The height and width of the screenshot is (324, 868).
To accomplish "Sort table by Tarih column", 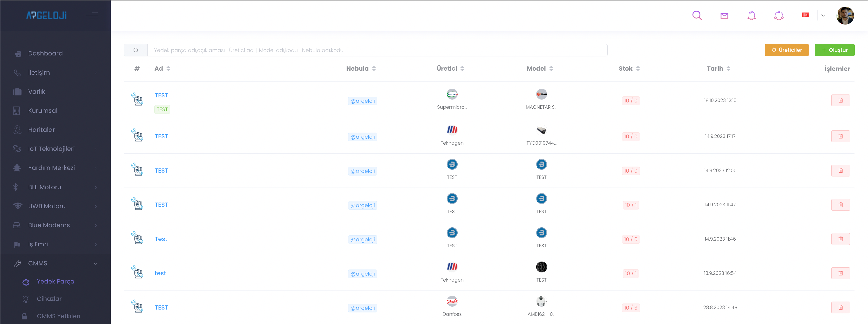I will click(x=719, y=69).
